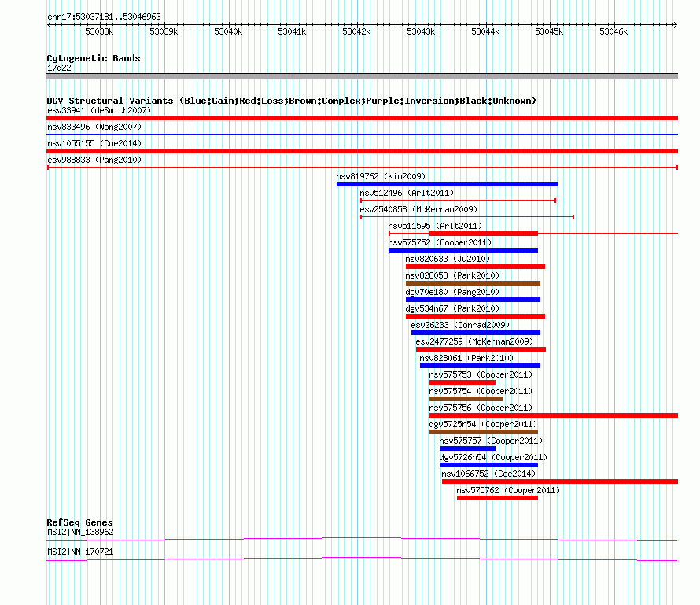Click the red bar under nsv1066752
This screenshot has height=605, width=700.
tap(560, 481)
